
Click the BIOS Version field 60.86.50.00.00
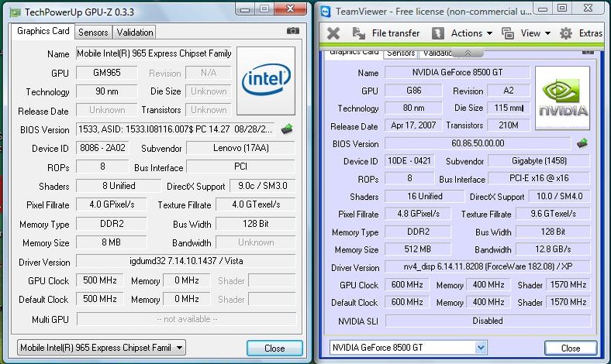coord(478,143)
